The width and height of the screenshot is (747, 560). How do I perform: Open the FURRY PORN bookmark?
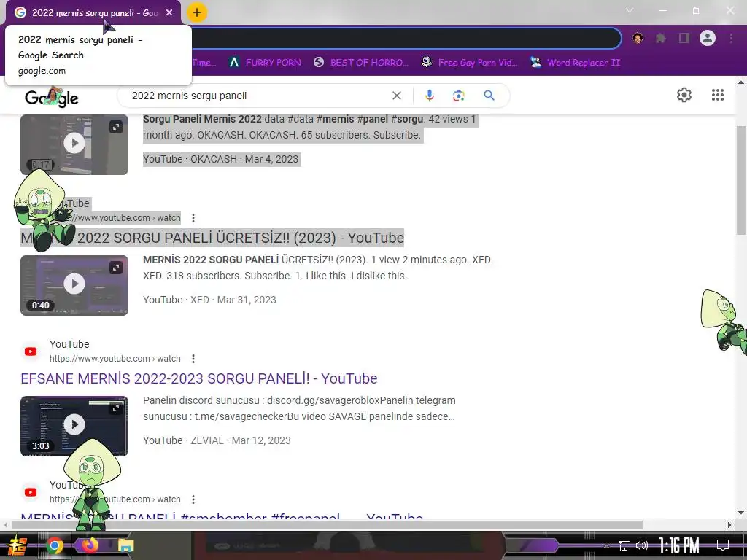[265, 63]
